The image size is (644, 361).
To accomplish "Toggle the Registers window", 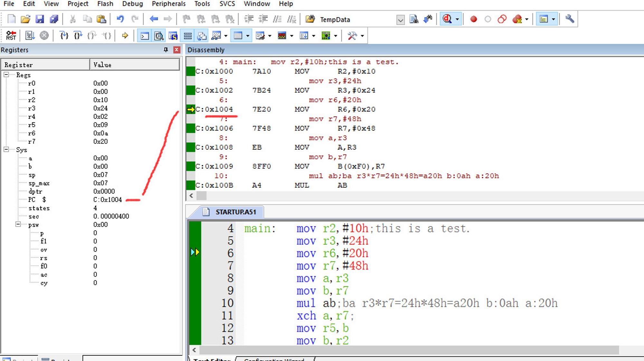I will point(188,36).
